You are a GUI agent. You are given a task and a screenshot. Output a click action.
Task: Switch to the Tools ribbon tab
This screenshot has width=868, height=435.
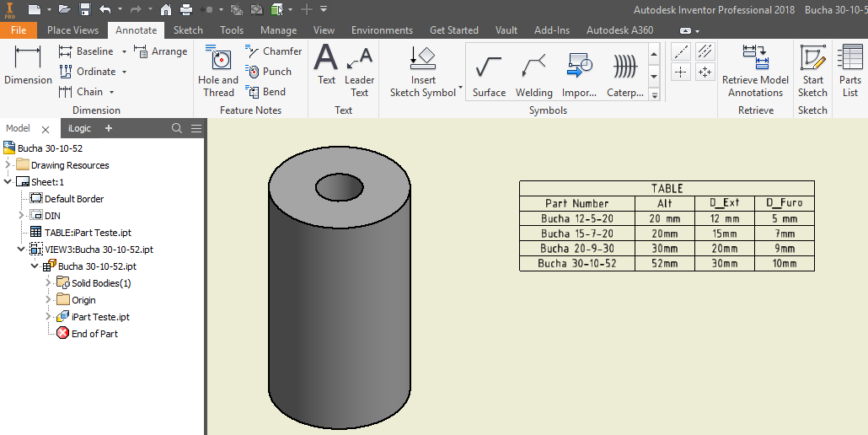(232, 30)
